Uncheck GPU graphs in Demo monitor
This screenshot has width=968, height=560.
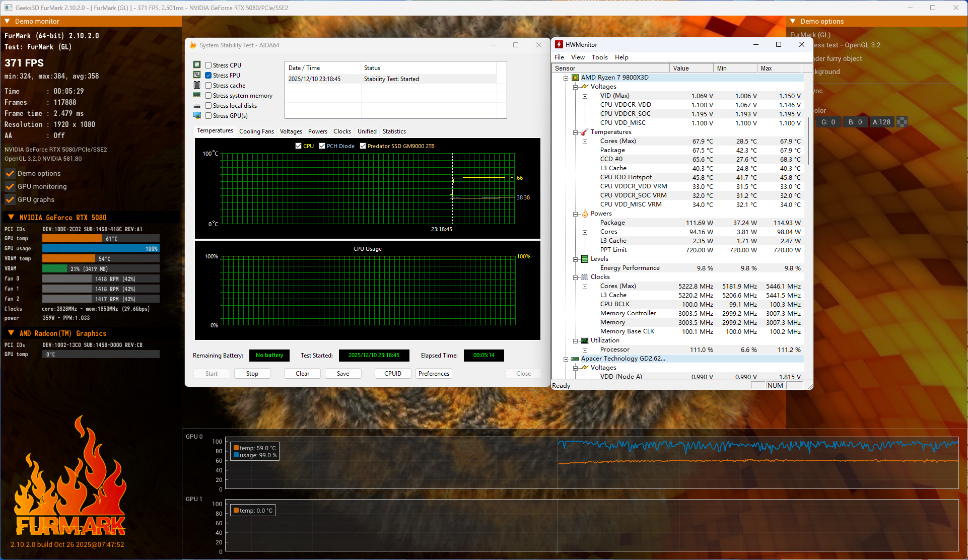coord(10,199)
